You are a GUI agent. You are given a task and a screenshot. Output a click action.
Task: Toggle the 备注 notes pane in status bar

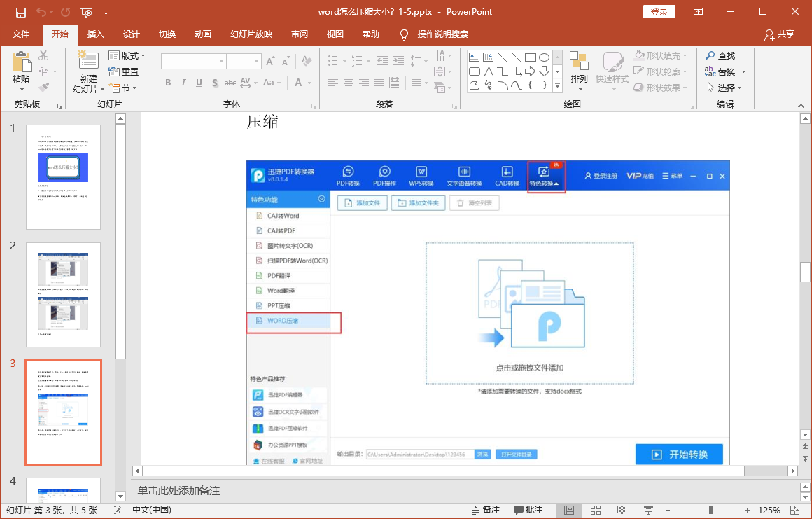pos(486,510)
